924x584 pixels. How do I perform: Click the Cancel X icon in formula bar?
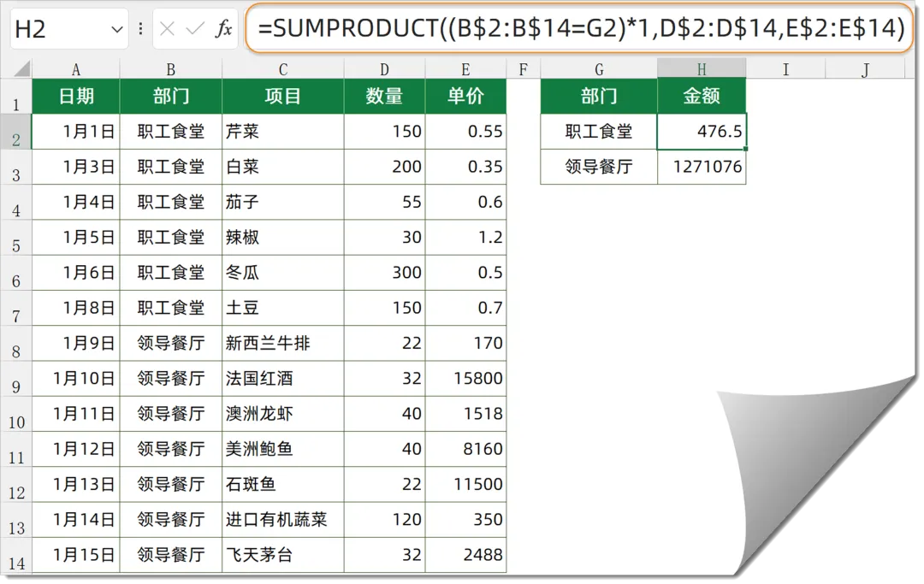pos(168,30)
